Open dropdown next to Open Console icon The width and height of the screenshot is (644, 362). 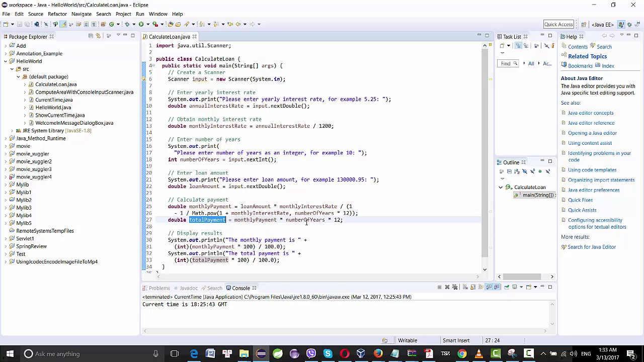pyautogui.click(x=535, y=287)
